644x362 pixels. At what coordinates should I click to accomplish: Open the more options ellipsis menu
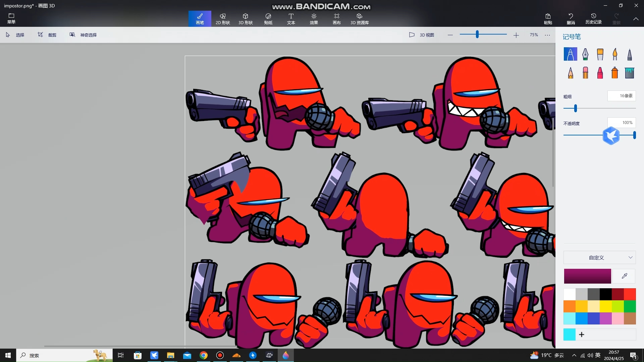pos(547,35)
